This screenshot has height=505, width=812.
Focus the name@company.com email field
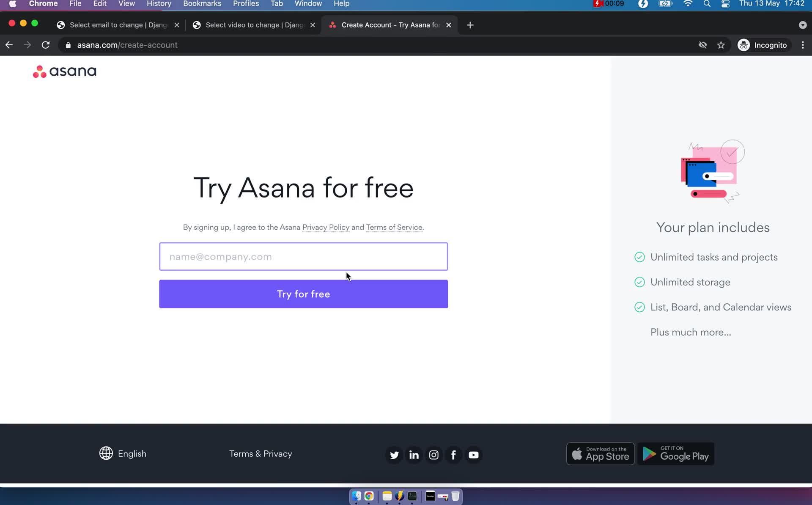(x=303, y=256)
